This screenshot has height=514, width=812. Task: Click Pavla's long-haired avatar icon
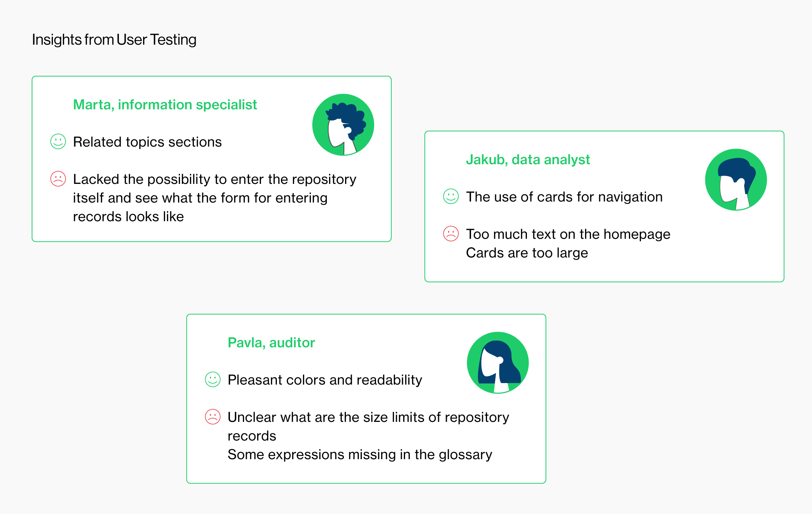click(498, 363)
